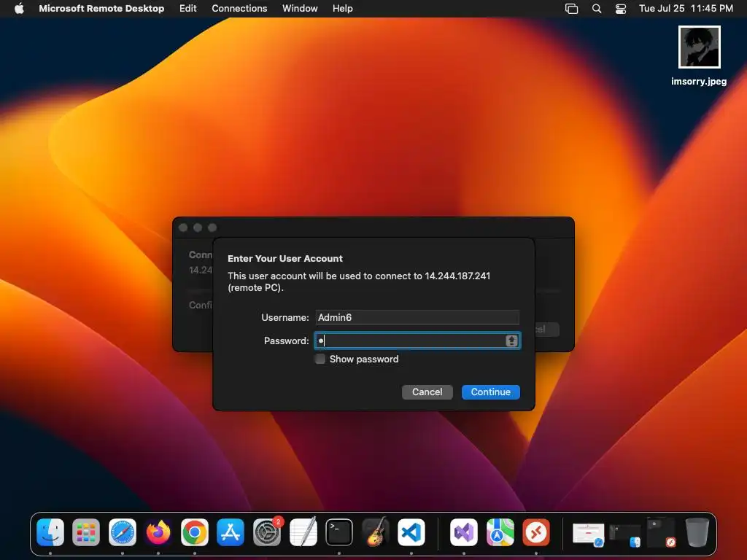Open TextEdit from the dock

[x=303, y=532]
